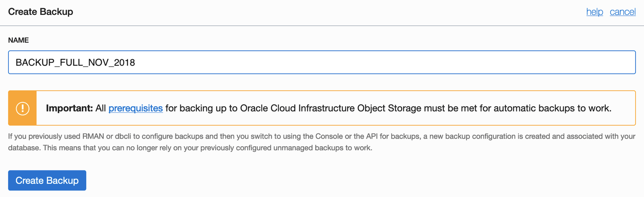Focus the NAME input field
644x197 pixels.
[362, 62]
